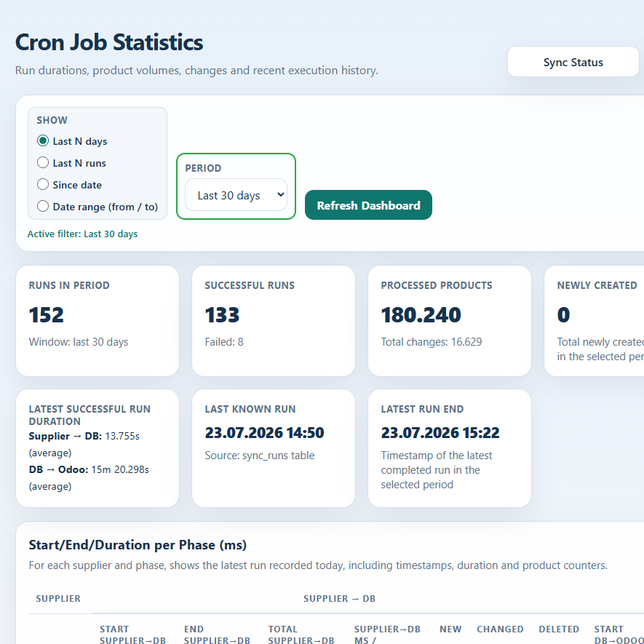Click the Last Known Run card
Viewport: 644px width, 644px height.
point(274,448)
